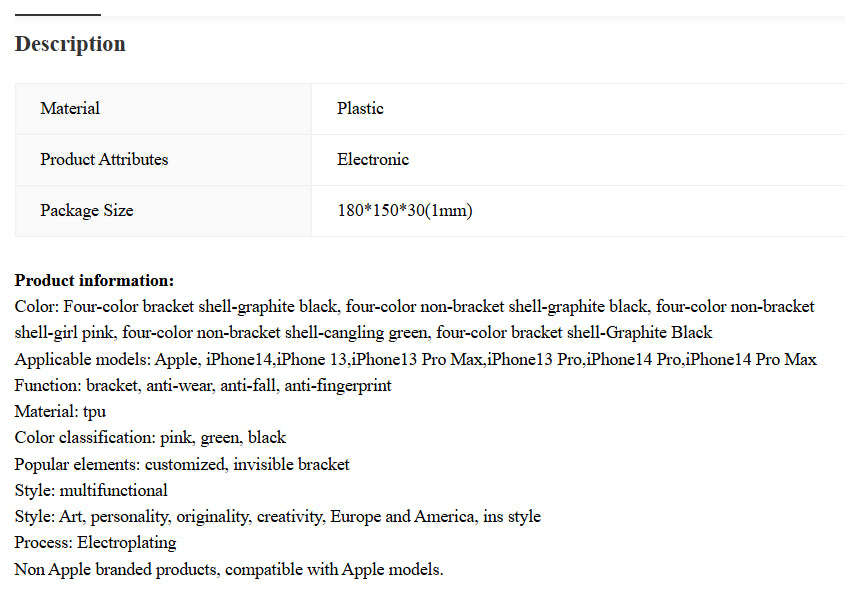Screen dimensions: 845x606
Task: Click the Color classification text line
Action: coord(150,437)
